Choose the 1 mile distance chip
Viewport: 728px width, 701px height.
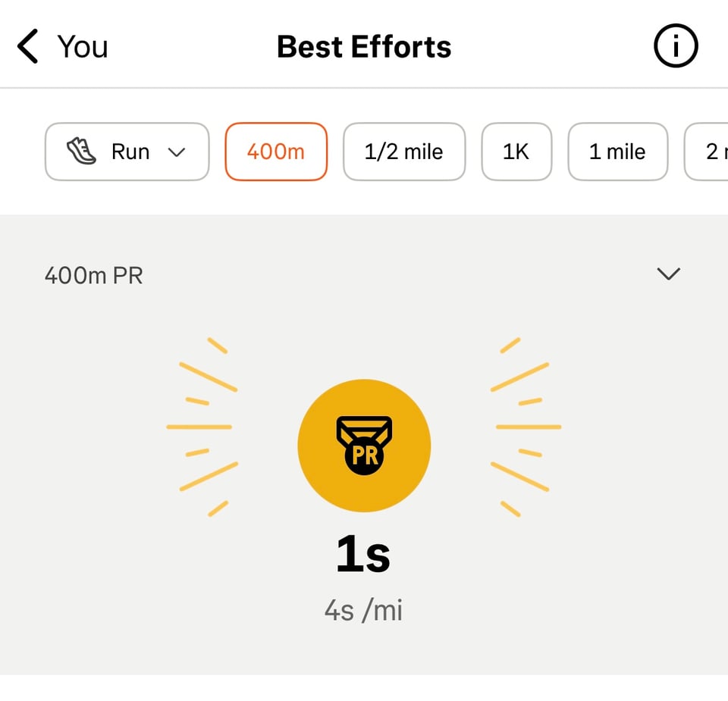click(x=618, y=152)
